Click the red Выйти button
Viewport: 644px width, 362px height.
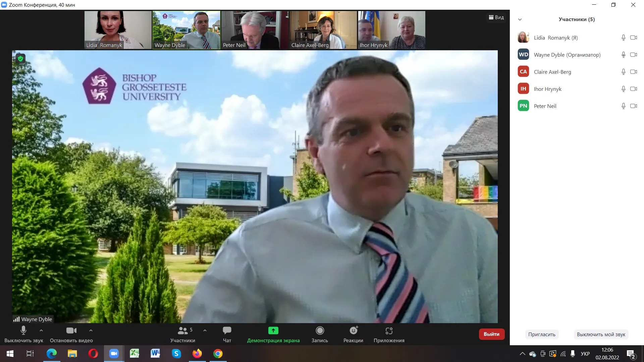[x=491, y=334]
